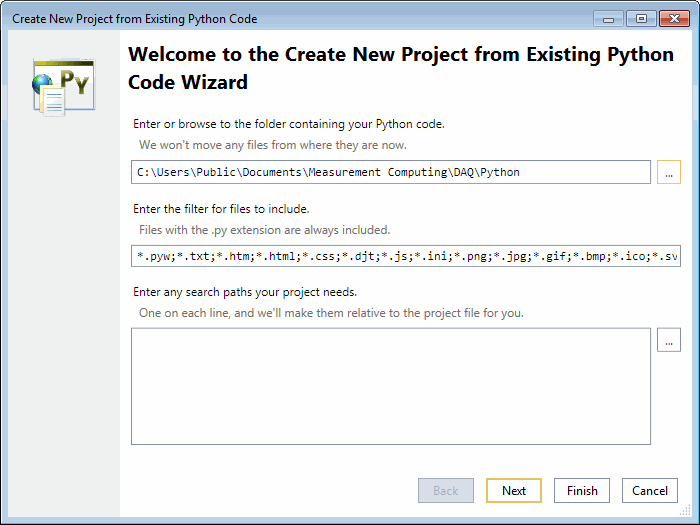Image resolution: width=700 pixels, height=525 pixels.
Task: Browse for the Python code folder
Action: pyautogui.click(x=668, y=172)
